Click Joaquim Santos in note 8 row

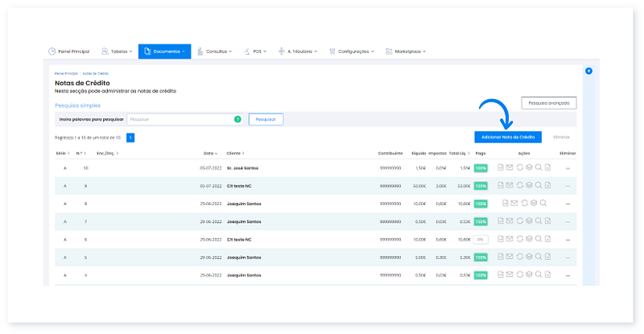click(244, 204)
